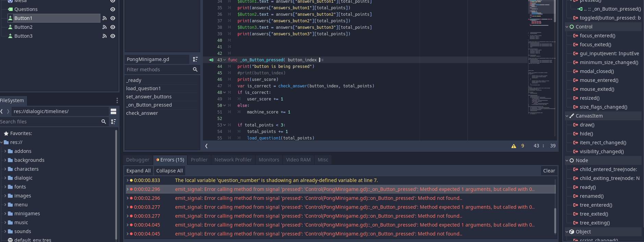This screenshot has height=242, width=644.
Task: Toggle alphabetical sort of method list
Action: pos(195,59)
